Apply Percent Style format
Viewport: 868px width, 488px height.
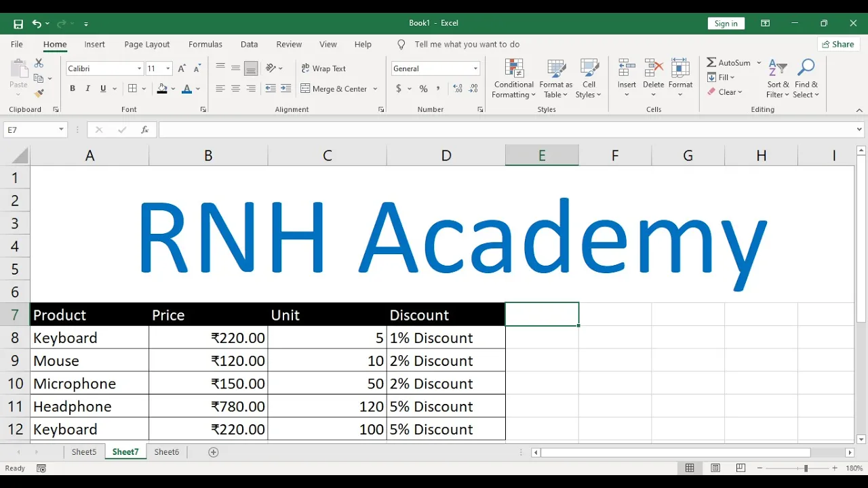point(424,89)
